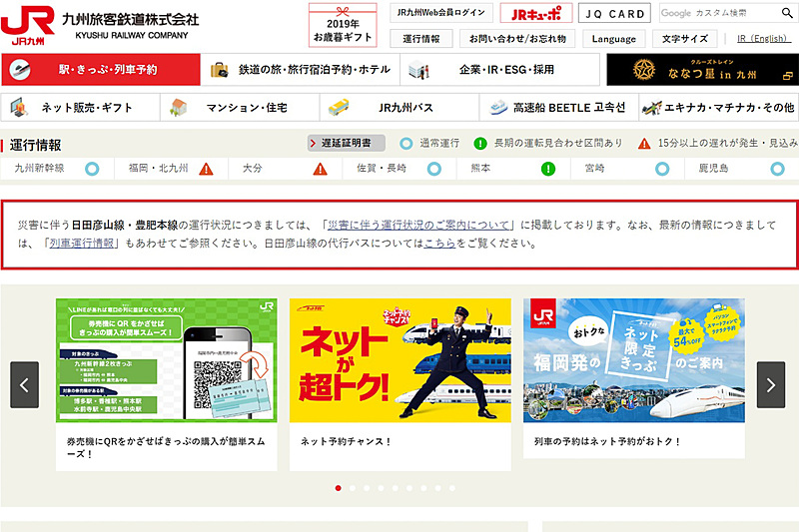The width and height of the screenshot is (799, 532).
Task: Open the JQ CARD link
Action: point(614,13)
